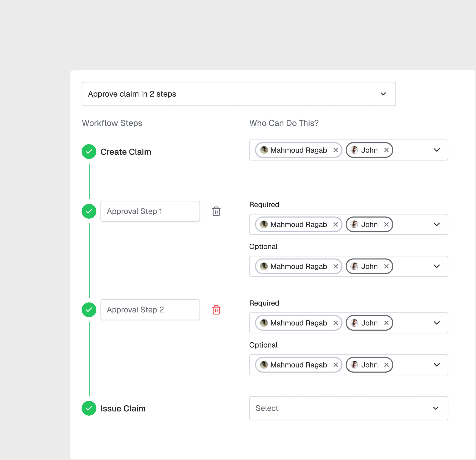Viewport: 476px width, 460px height.
Task: Click the green checkmark beside Approval Step 1
Action: tap(89, 211)
